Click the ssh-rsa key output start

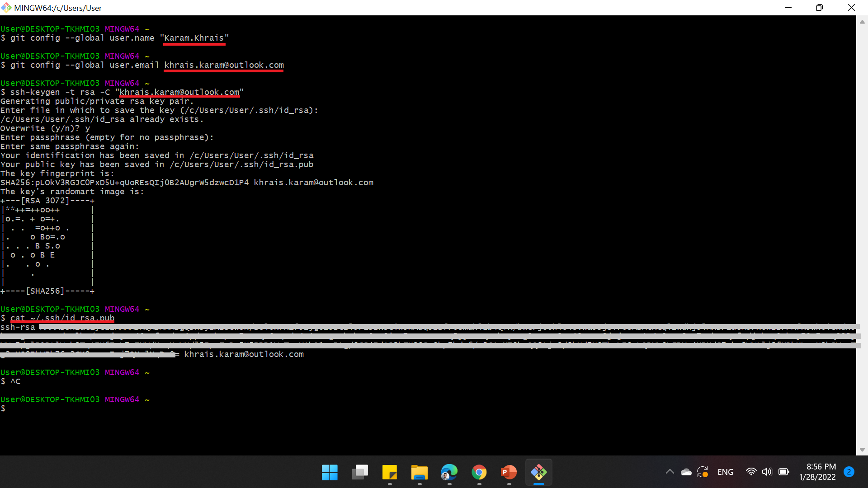pos(18,327)
